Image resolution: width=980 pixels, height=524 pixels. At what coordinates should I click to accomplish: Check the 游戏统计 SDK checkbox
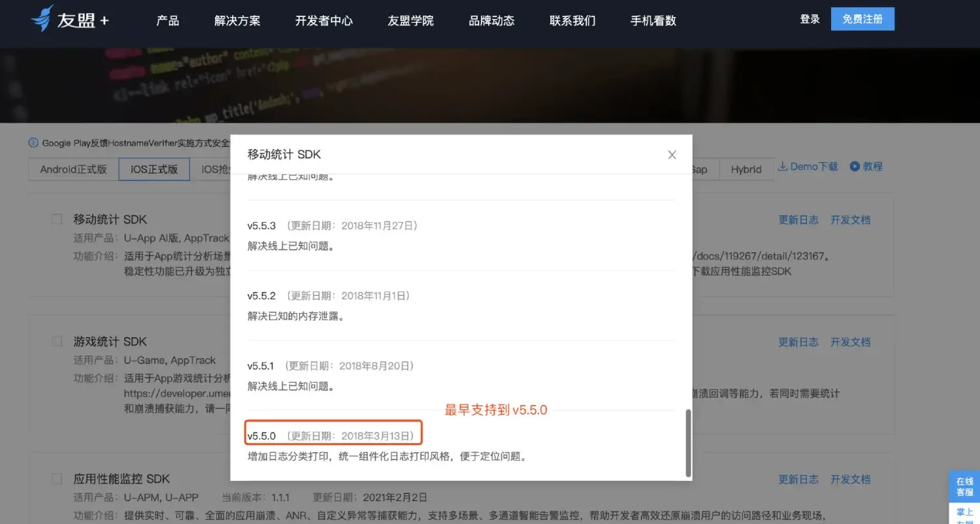(56, 340)
